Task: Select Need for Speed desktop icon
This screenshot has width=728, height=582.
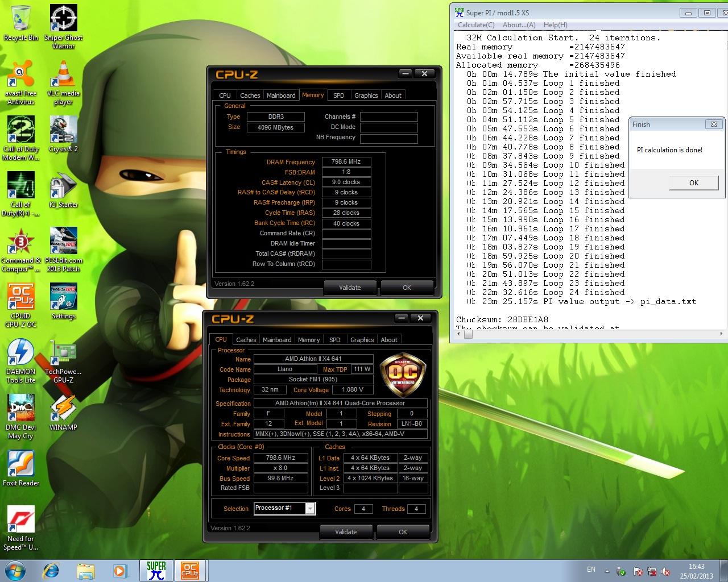Action: [x=21, y=529]
